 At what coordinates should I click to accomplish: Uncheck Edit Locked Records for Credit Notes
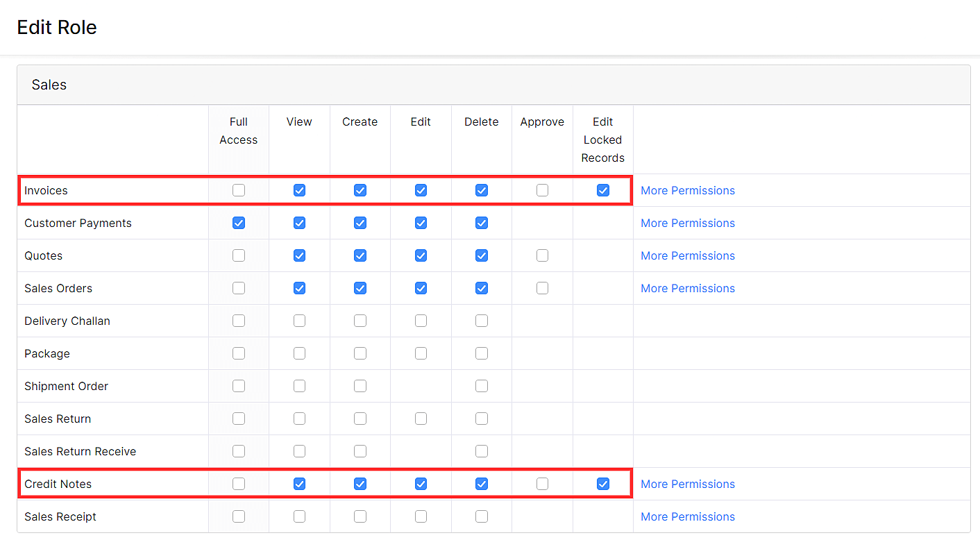[602, 484]
